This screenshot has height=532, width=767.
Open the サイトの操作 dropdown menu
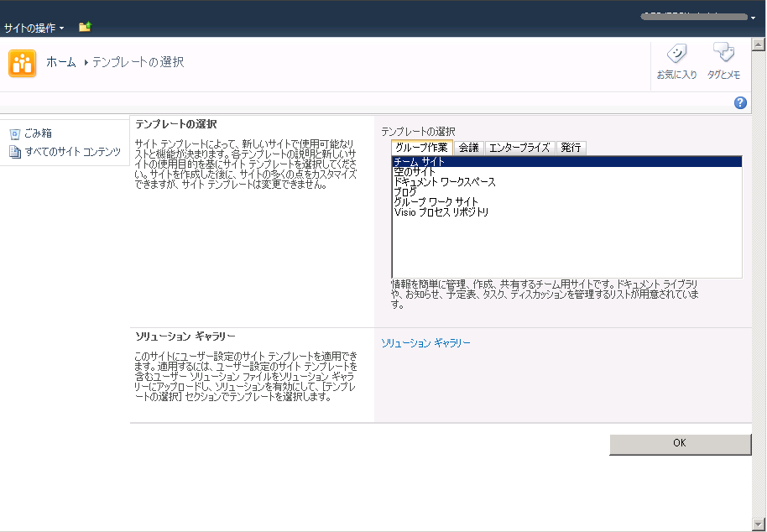33,28
